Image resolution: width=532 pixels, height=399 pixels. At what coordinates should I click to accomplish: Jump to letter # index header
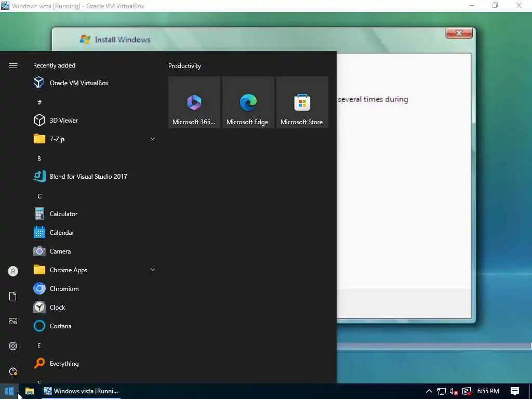coord(39,102)
